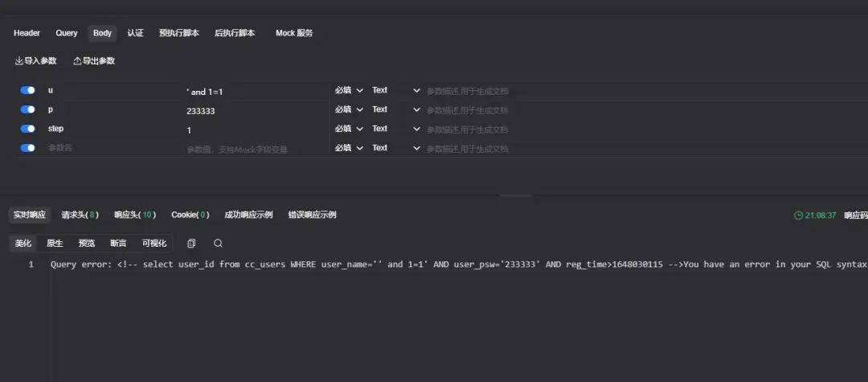The image size is (868, 382).
Task: Switch to the 断言 assertion view
Action: coord(118,243)
